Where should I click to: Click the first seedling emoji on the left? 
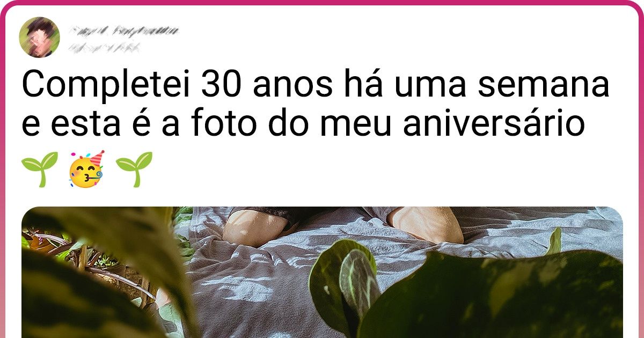coord(39,169)
